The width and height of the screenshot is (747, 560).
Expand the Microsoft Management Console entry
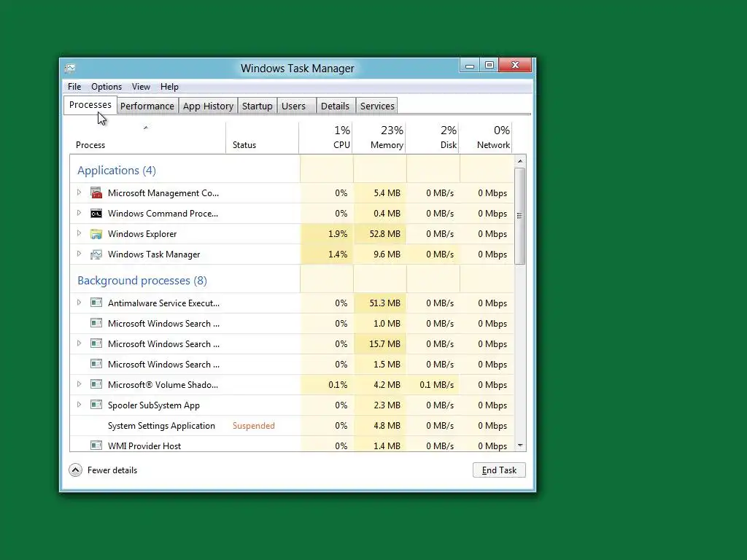coord(79,192)
